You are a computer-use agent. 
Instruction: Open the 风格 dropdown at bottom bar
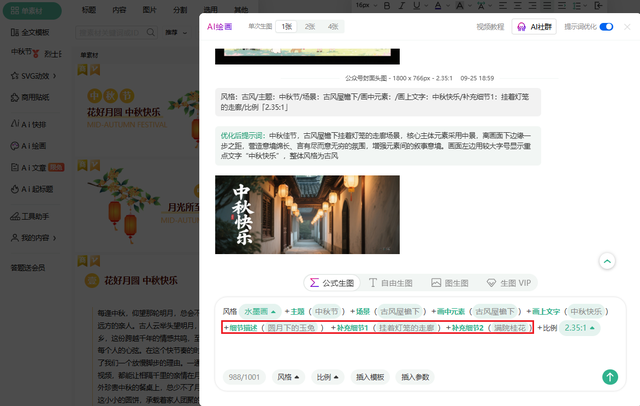coord(288,377)
